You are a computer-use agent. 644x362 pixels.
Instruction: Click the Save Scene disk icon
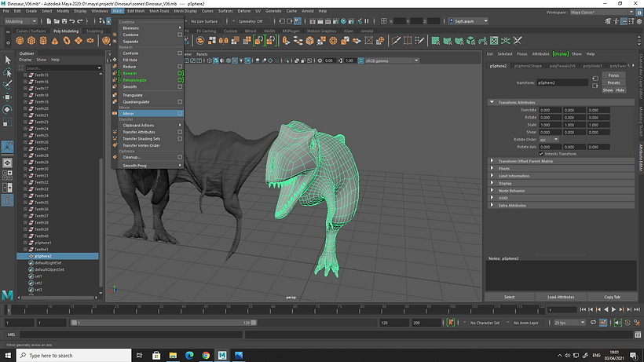click(64, 21)
